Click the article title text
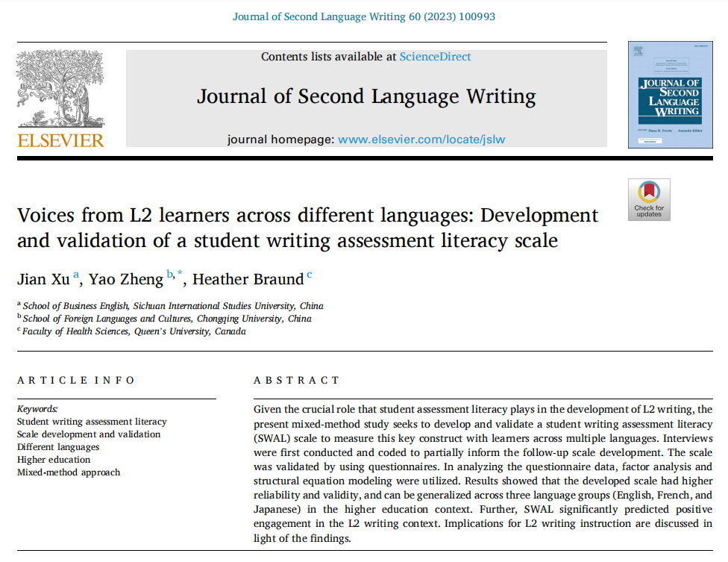728x562 pixels. pos(307,228)
